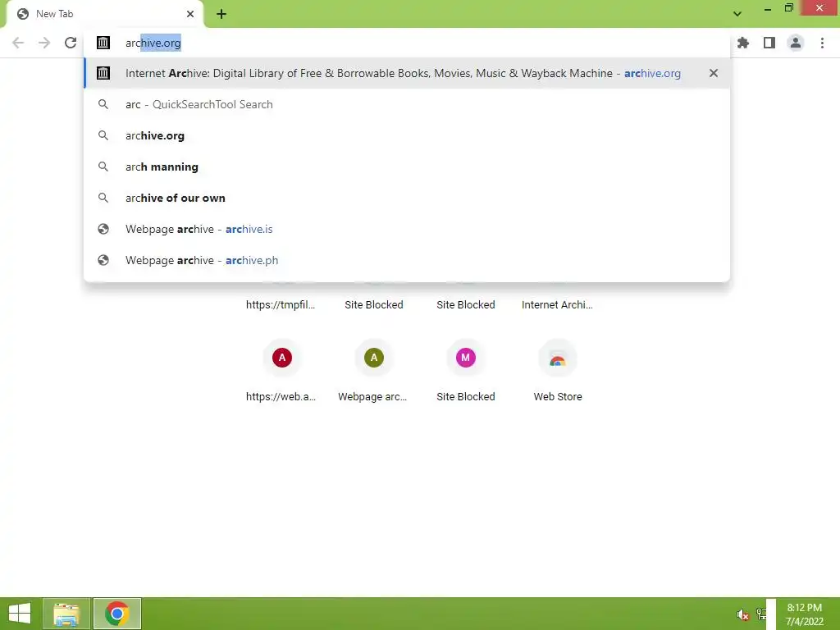Click the browser back arrow
The height and width of the screenshot is (630, 840).
point(18,43)
